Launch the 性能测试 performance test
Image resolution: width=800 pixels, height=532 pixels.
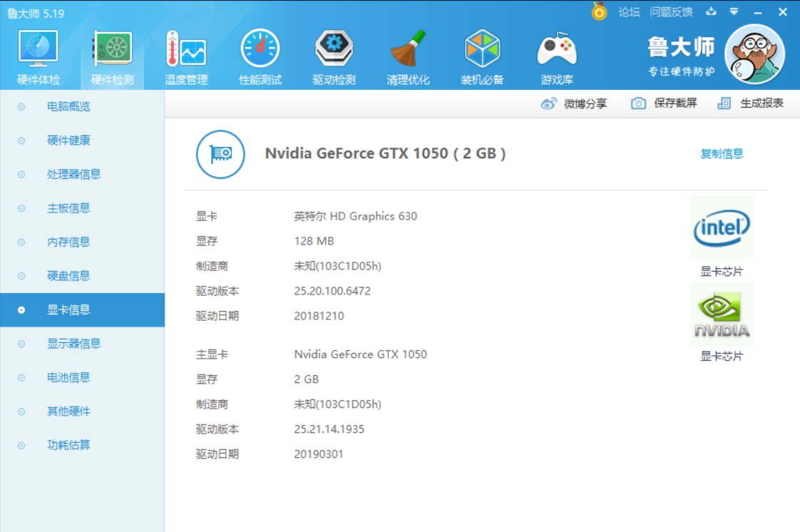[260, 57]
